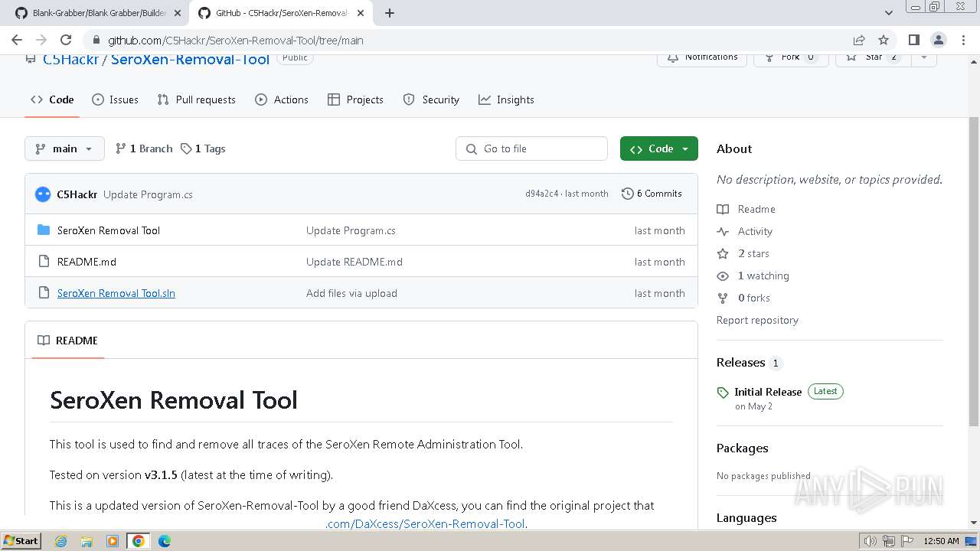This screenshot has height=551, width=980.
Task: Open the C5Hackr owner link in header
Action: tap(70, 60)
